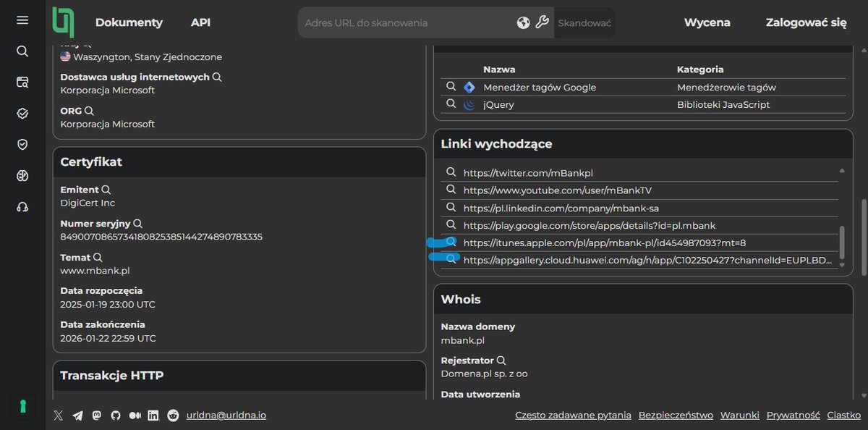Open the API menu item

pyautogui.click(x=201, y=22)
